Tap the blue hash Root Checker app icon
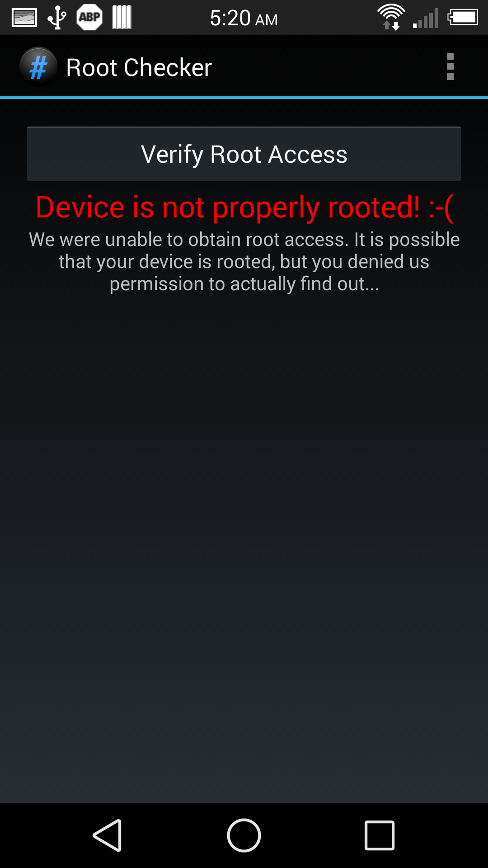This screenshot has width=488, height=868. pos(38,67)
